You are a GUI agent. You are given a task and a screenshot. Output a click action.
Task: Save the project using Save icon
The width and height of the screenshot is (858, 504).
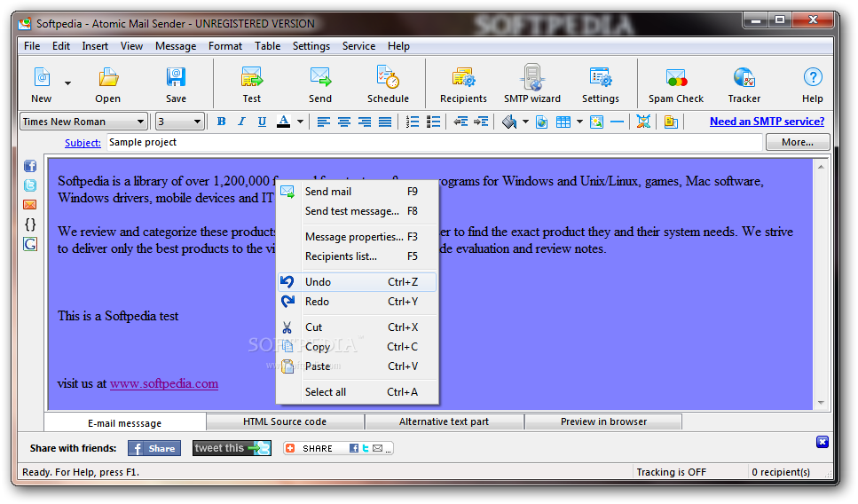[x=176, y=83]
